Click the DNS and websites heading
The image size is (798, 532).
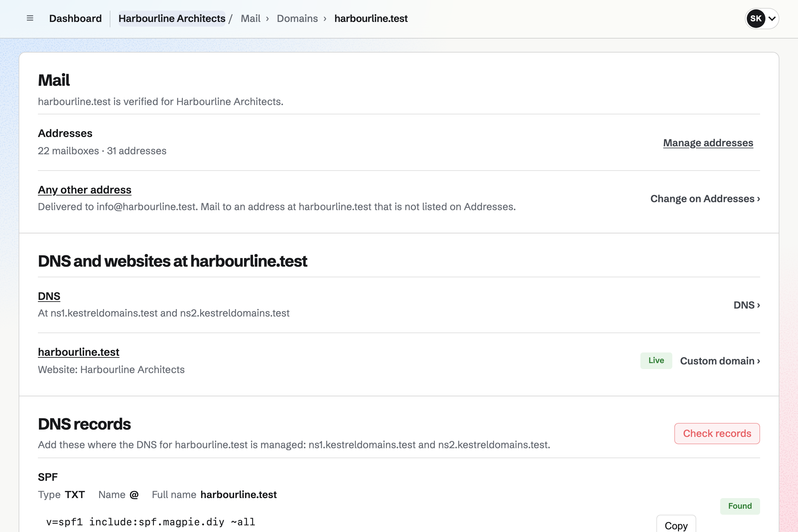[172, 261]
